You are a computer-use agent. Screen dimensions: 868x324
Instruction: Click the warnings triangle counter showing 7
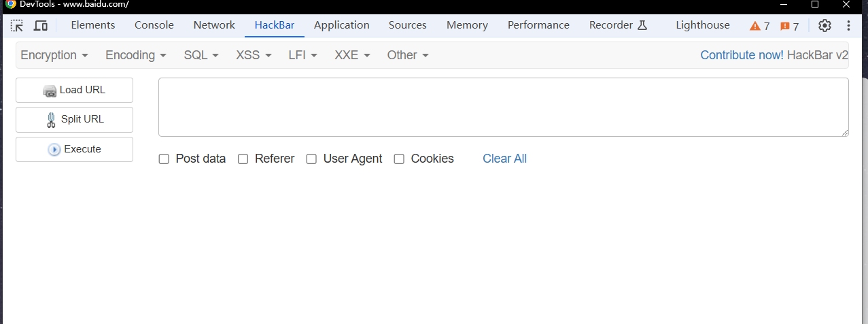pos(759,26)
